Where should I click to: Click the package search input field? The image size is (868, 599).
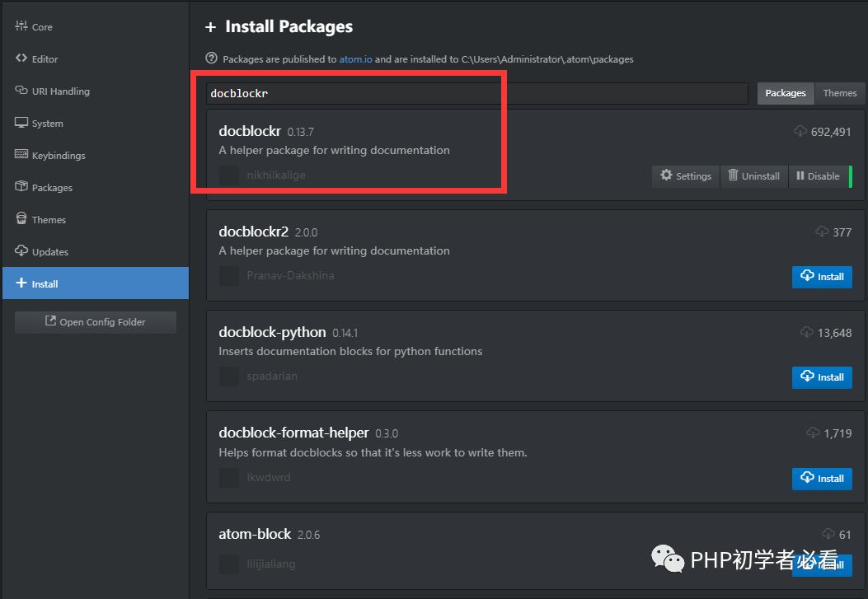[x=476, y=93]
